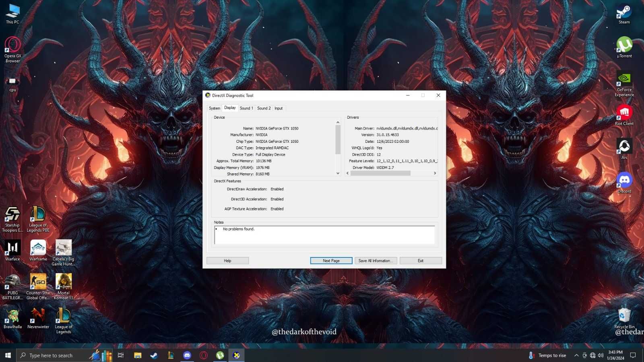The width and height of the screenshot is (644, 362).
Task: Select DirectX Diagnostic Tool taskbar icon
Action: click(x=237, y=355)
